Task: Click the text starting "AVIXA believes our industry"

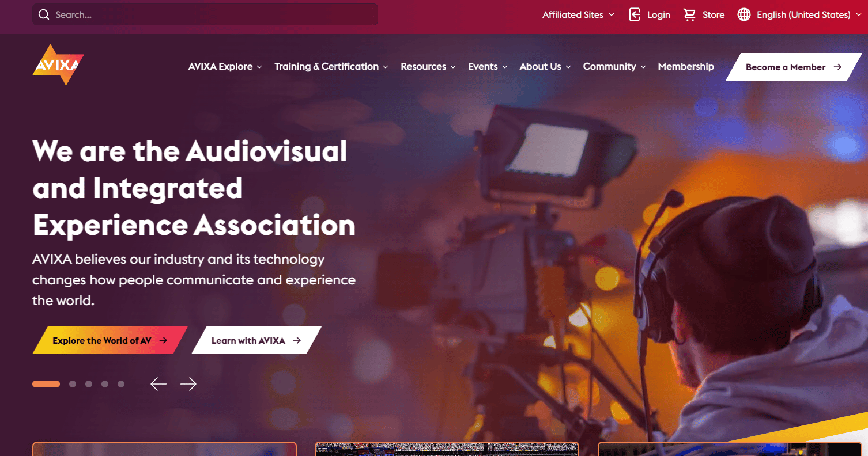Action: [x=194, y=280]
